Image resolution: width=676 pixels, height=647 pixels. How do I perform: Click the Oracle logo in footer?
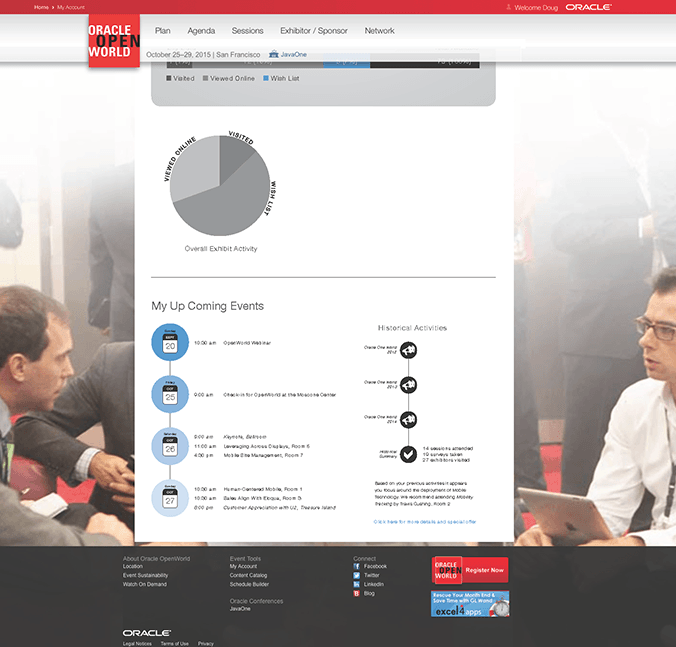[147, 633]
